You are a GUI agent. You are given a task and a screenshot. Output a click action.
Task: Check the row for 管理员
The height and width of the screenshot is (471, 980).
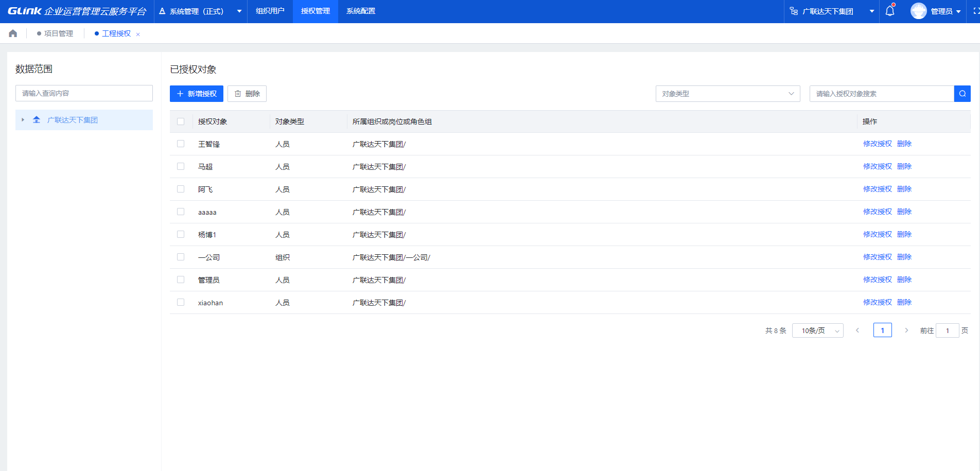pyautogui.click(x=181, y=280)
